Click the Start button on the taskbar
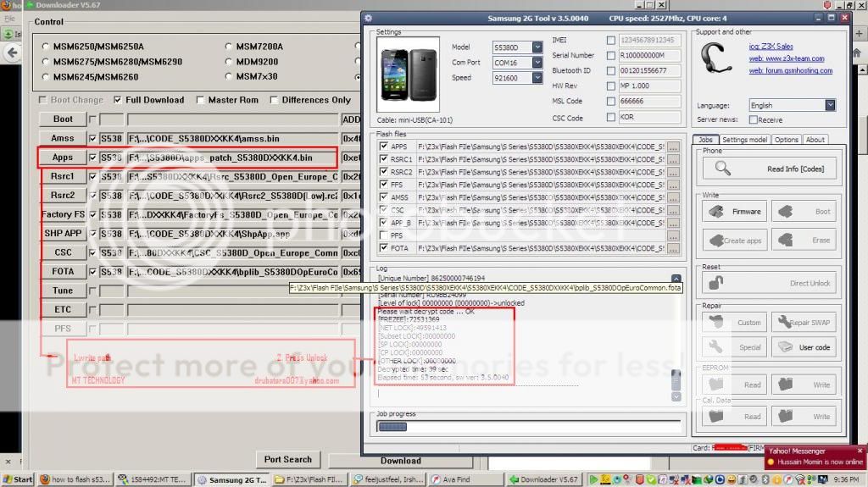The width and height of the screenshot is (868, 487). tap(18, 479)
